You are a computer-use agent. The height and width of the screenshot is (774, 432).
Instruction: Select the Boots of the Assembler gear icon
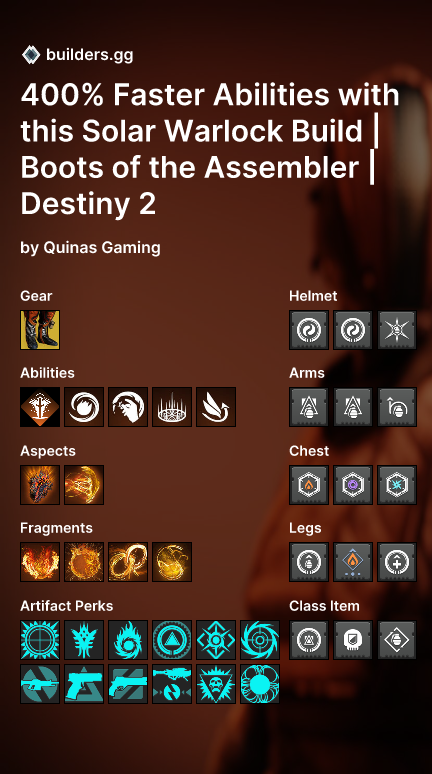click(40, 330)
